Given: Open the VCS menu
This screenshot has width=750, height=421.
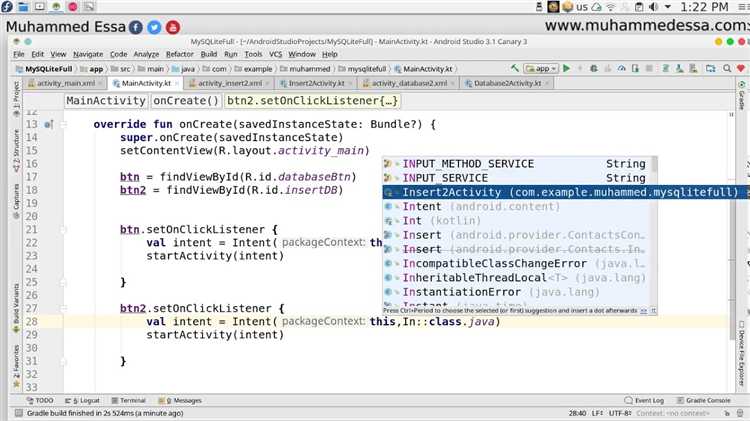Looking at the screenshot, I should click(276, 54).
